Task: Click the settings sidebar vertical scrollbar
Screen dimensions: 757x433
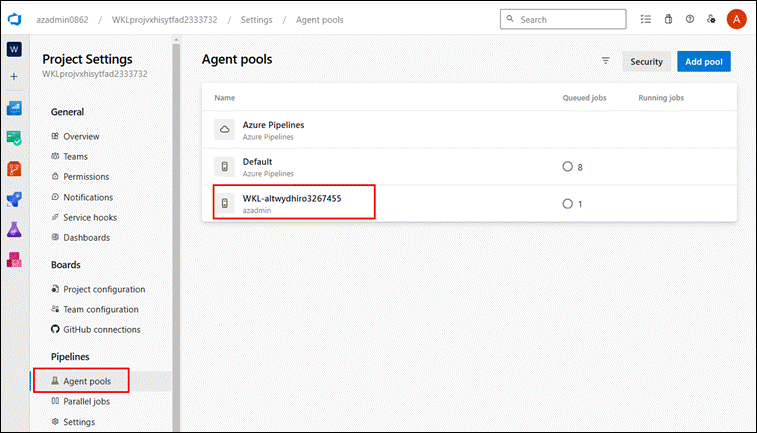Action: [176, 237]
